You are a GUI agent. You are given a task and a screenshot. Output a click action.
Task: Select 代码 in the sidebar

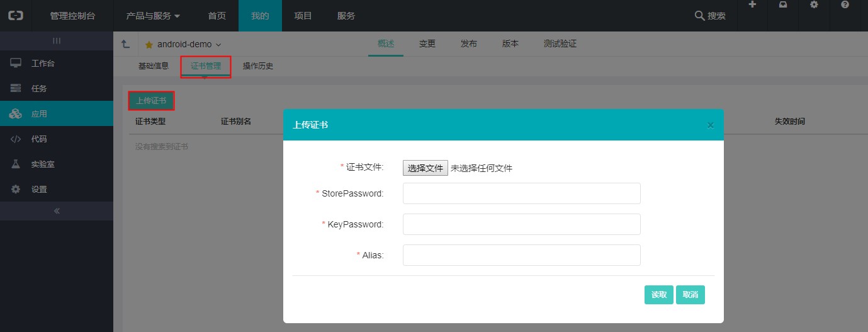[x=39, y=139]
